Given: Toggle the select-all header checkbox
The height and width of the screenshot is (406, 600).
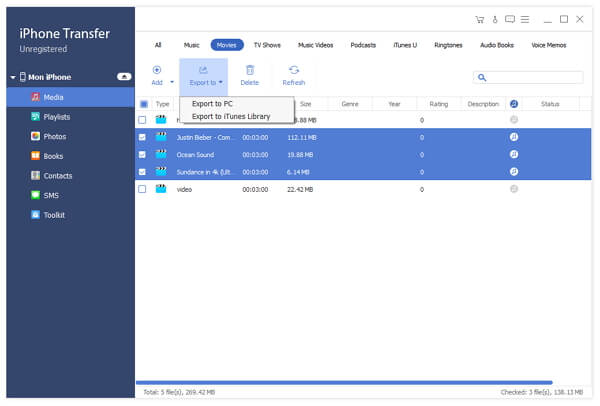Looking at the screenshot, I should 144,104.
